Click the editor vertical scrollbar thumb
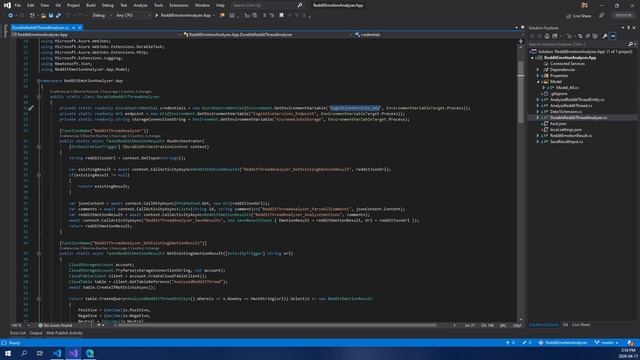640x360 pixels. [520, 93]
